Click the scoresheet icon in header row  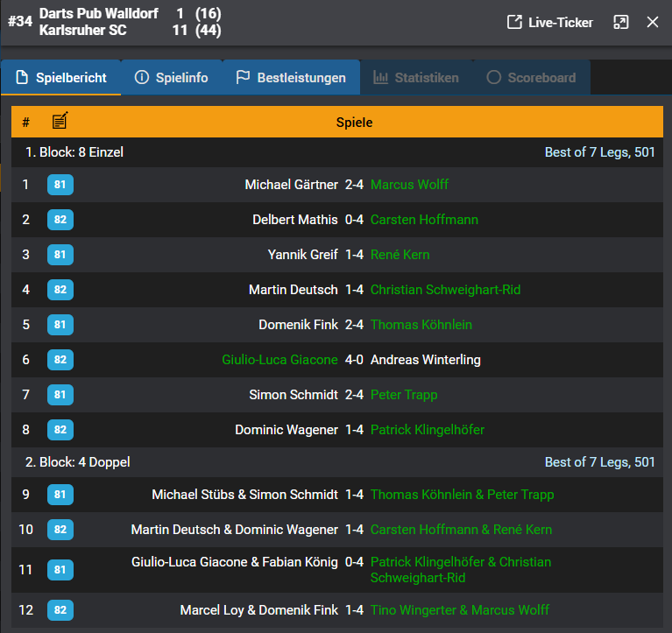(60, 122)
